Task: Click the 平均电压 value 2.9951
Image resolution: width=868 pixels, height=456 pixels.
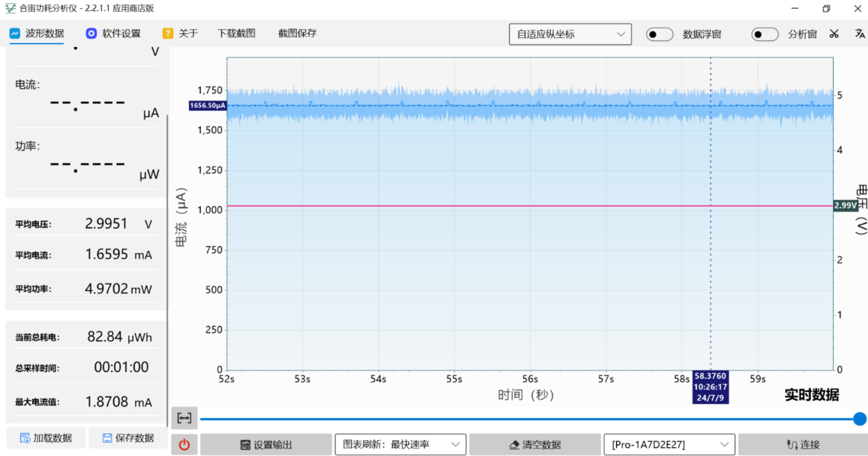Action: click(107, 224)
